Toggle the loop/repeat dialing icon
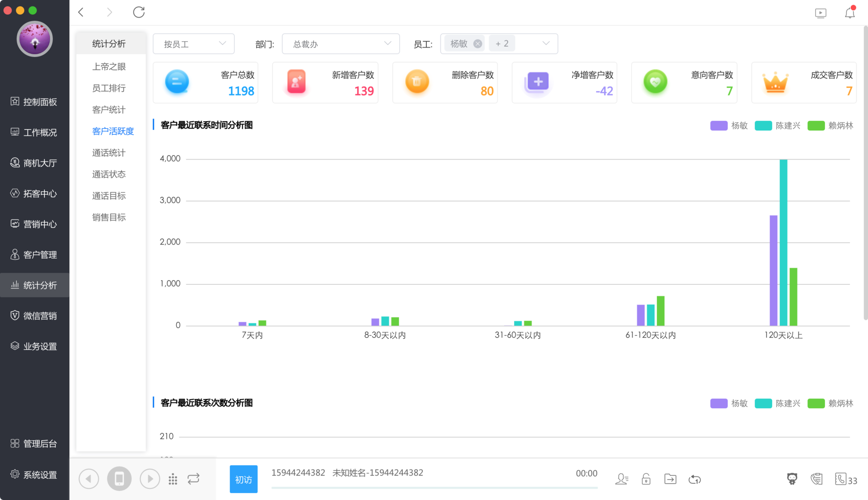This screenshot has width=868, height=500. pos(193,479)
